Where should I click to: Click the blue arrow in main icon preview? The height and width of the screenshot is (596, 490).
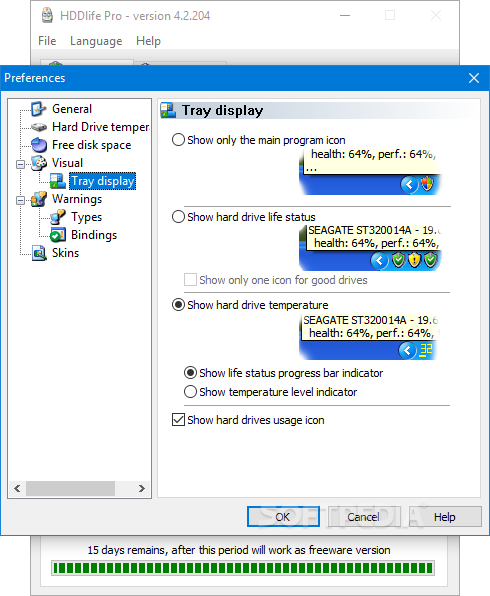[409, 185]
